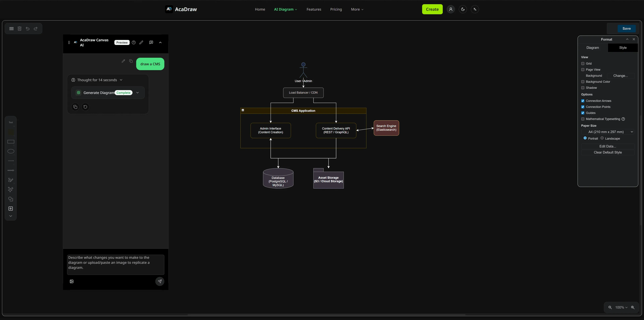Enable the Grid checkbox
Image resolution: width=644 pixels, height=320 pixels.
click(x=583, y=64)
